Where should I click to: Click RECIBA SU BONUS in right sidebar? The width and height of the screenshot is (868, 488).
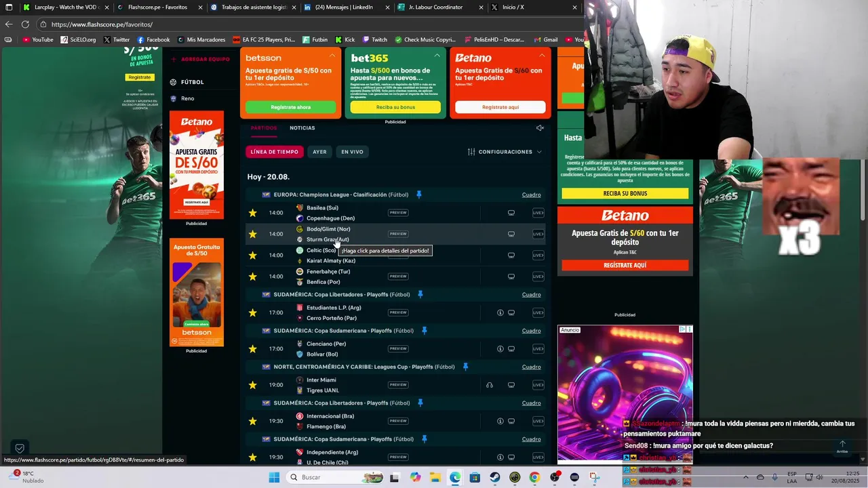[625, 193]
